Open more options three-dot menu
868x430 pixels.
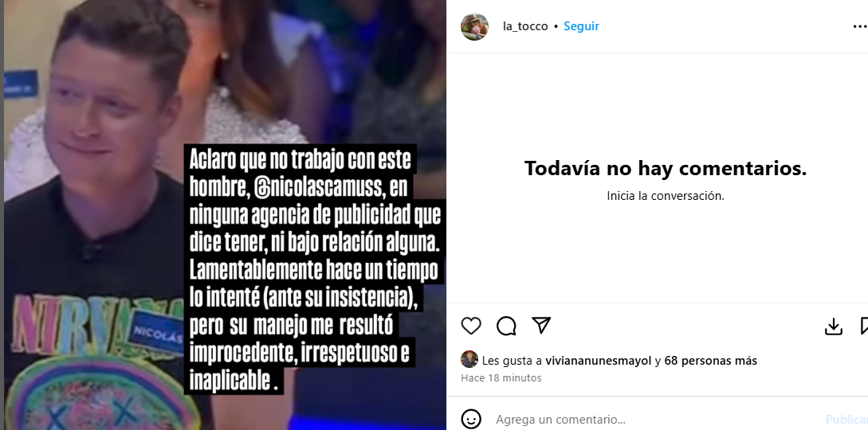pos(860,26)
